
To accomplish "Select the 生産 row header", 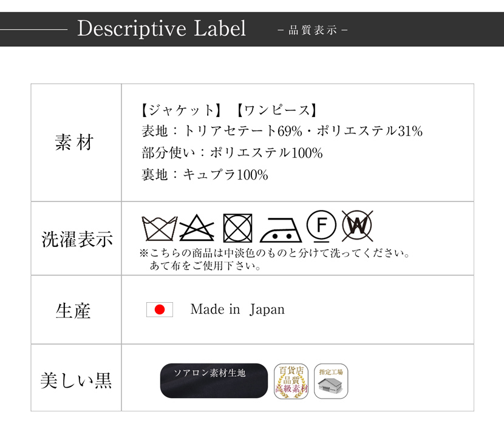I will click(76, 310).
